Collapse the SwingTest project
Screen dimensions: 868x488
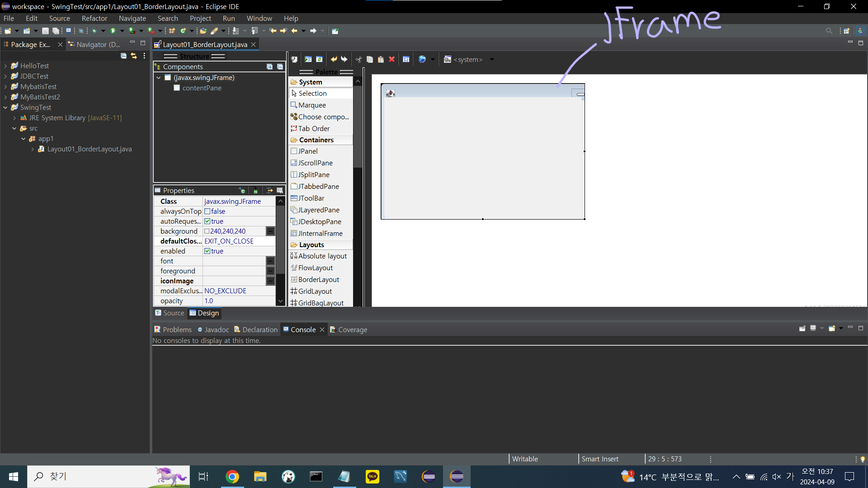pos(5,108)
